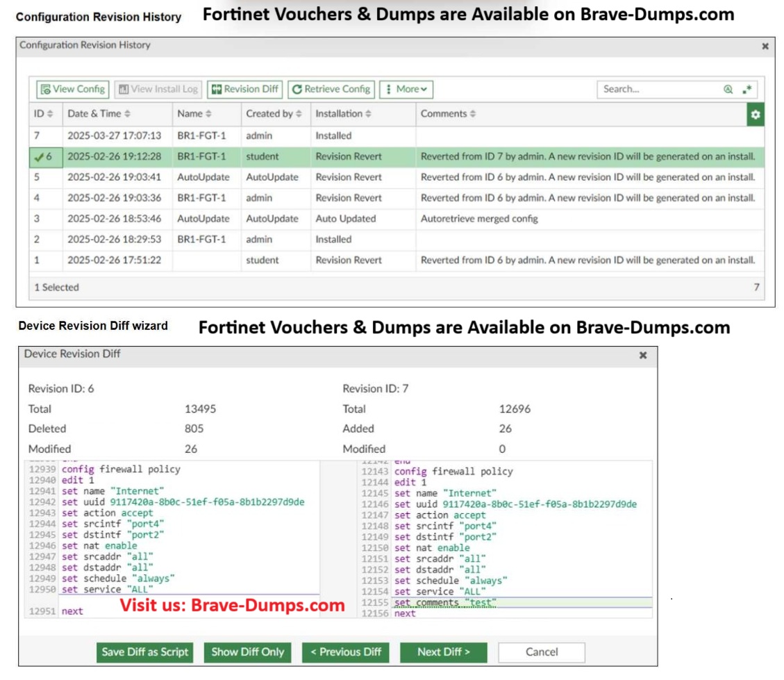This screenshot has height=680, width=784.
Task: Sort by Date & Time column
Action: coord(99,113)
